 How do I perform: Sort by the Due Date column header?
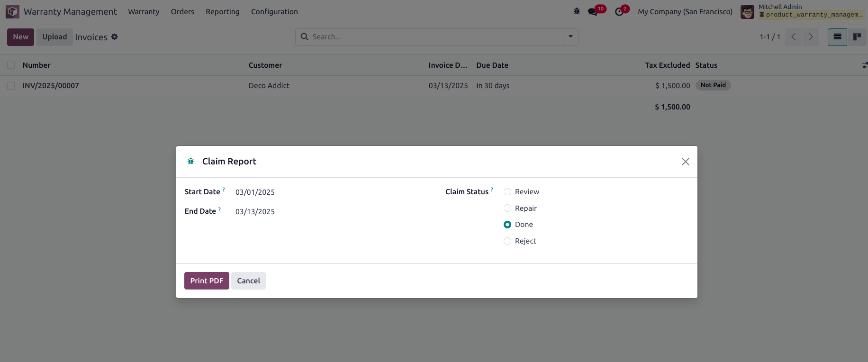point(492,65)
